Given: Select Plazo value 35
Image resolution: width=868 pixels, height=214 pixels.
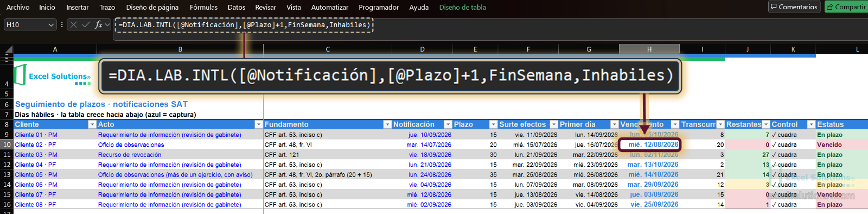Looking at the screenshot, I should pyautogui.click(x=475, y=174).
